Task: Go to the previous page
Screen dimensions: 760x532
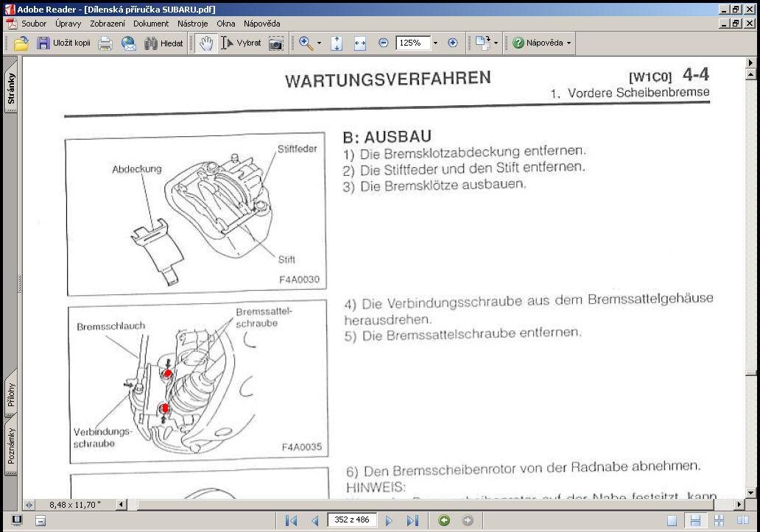Action: 315,520
